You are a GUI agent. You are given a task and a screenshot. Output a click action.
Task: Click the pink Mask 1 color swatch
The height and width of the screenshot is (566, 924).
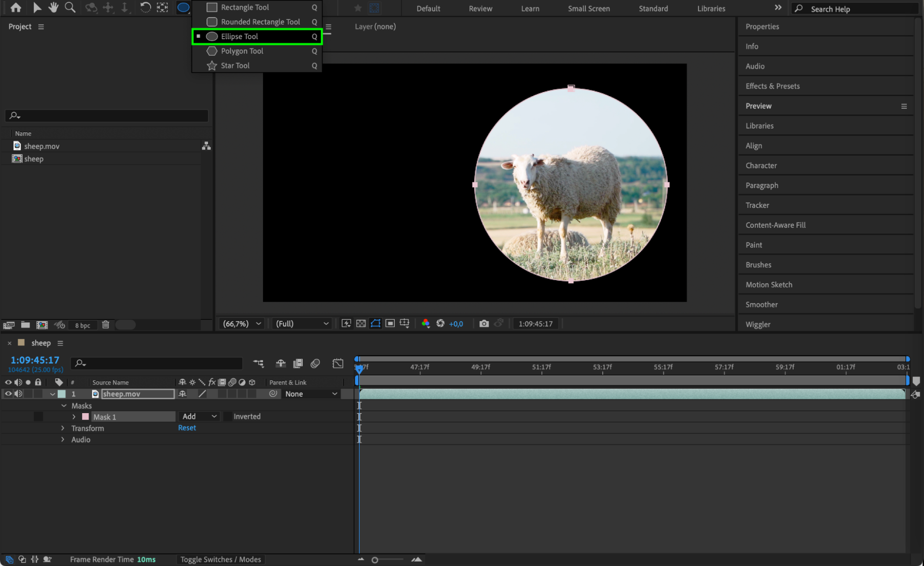[86, 417]
